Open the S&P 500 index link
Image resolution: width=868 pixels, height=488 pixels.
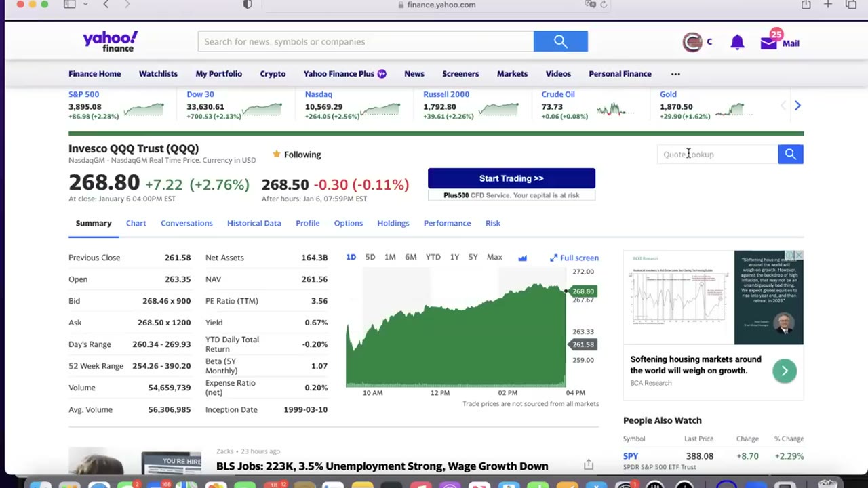coord(83,94)
